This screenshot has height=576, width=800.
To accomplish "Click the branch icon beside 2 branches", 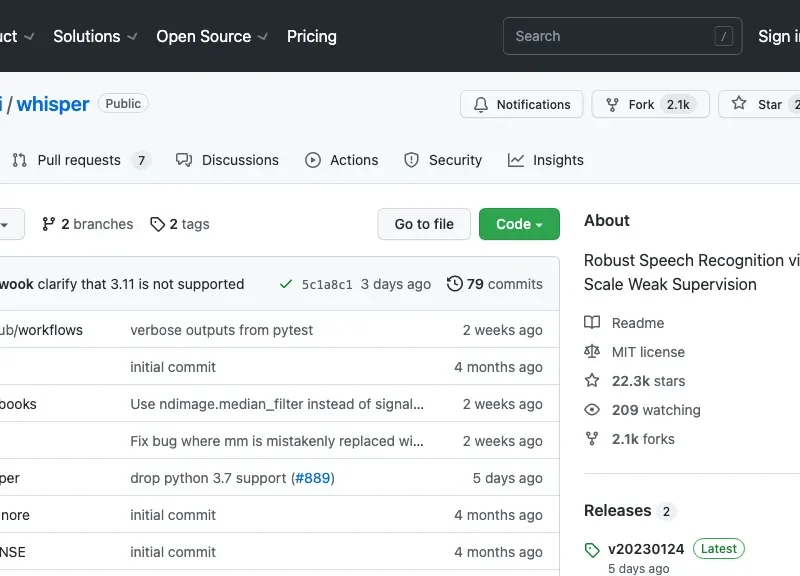I will click(48, 224).
